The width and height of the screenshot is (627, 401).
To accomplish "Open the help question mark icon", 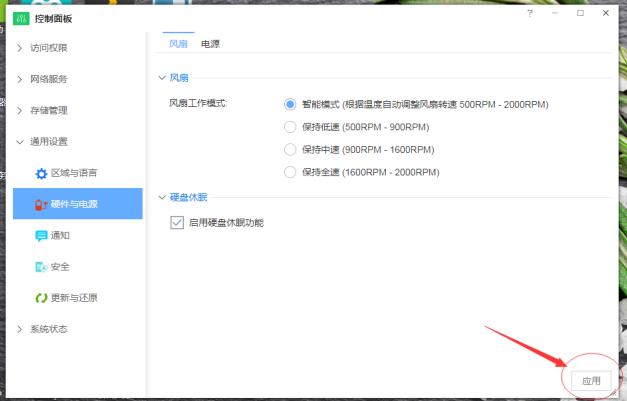I will 529,14.
